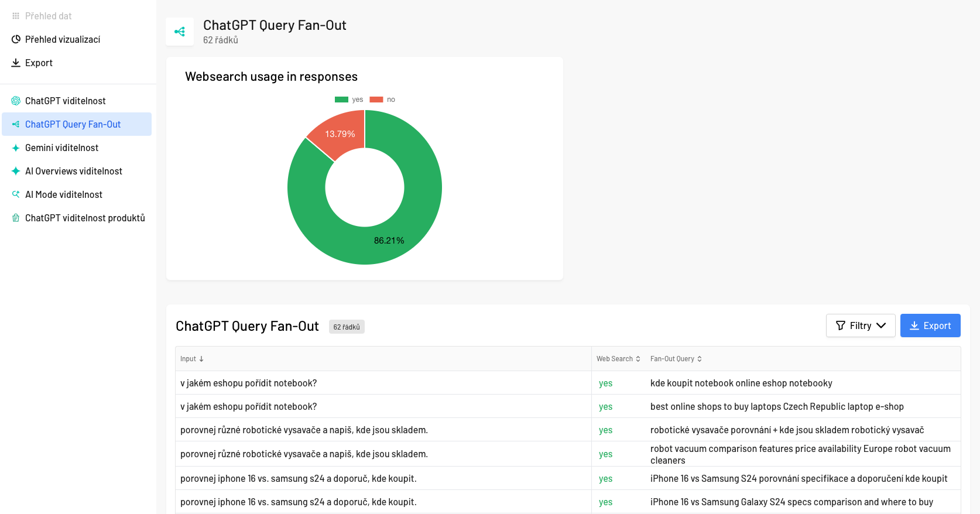Click the Gemini viditelnost sparkle icon
The width and height of the screenshot is (980, 514).
tap(16, 148)
